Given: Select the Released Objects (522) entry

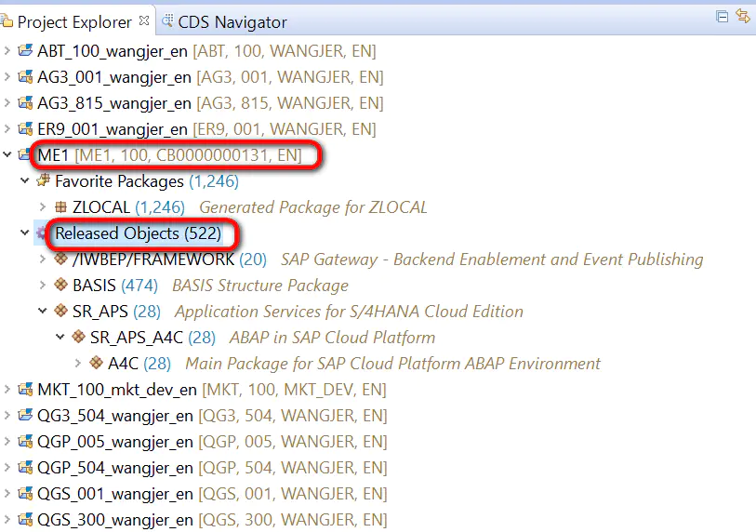Looking at the screenshot, I should [138, 233].
